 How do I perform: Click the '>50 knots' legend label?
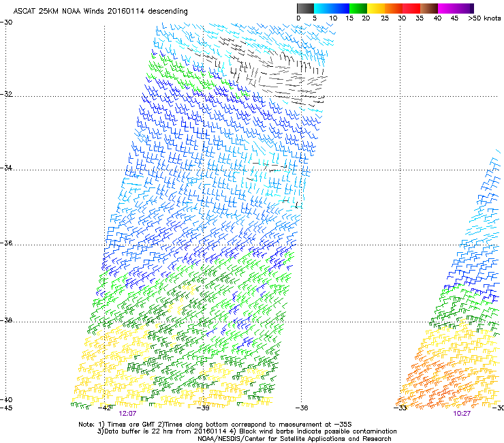(x=484, y=18)
